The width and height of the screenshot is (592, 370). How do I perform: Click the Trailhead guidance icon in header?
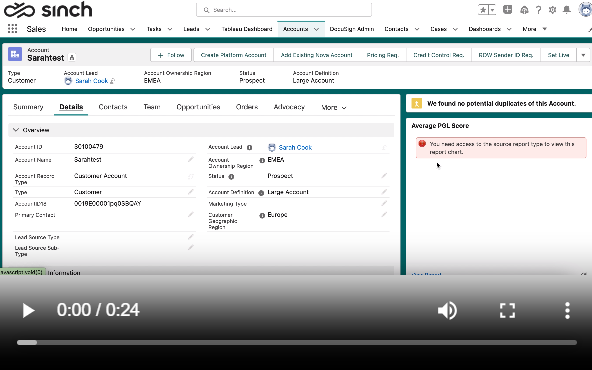(524, 10)
